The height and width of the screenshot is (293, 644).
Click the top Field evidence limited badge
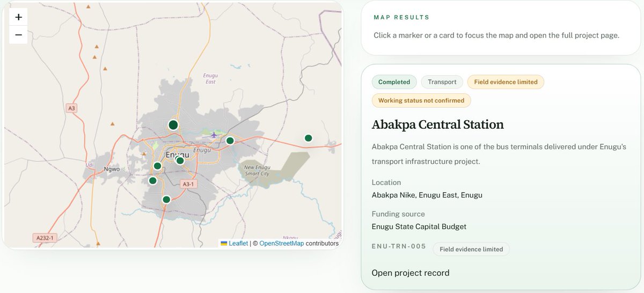coord(506,82)
